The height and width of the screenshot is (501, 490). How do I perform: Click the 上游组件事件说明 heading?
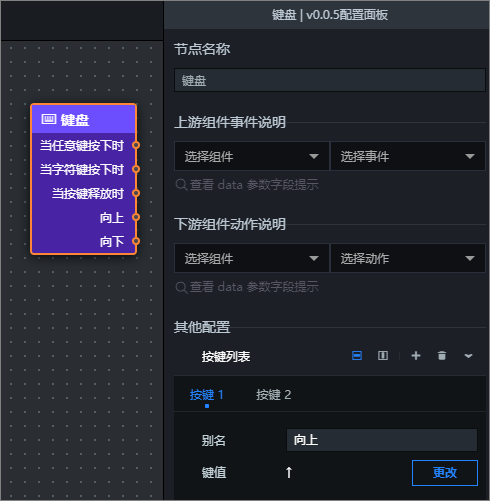(230, 122)
